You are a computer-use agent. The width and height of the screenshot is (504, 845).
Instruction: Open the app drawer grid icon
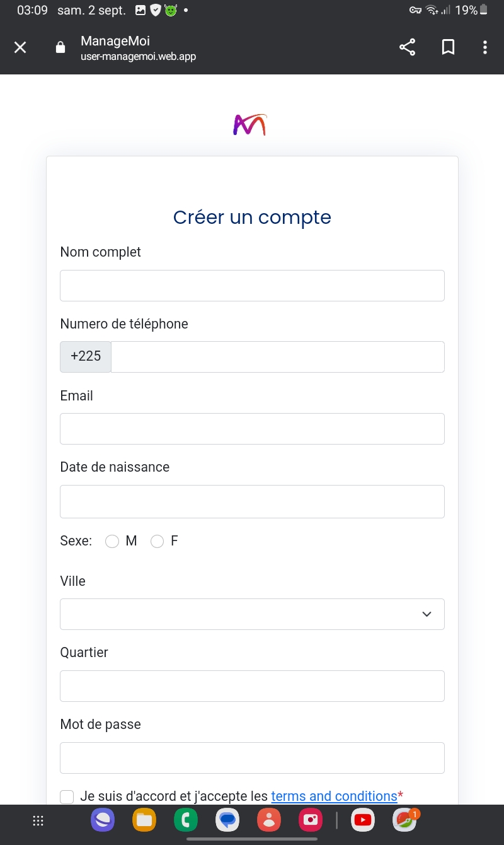click(x=38, y=820)
